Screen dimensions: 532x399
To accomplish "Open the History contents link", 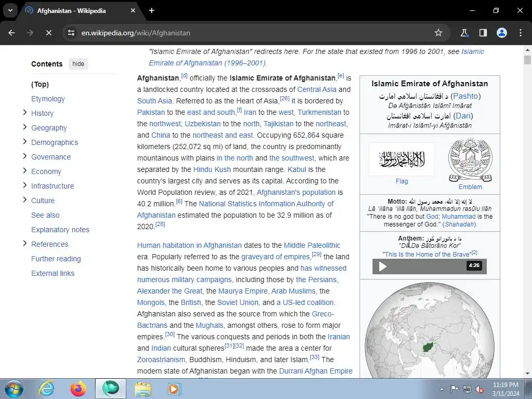I will [43, 113].
